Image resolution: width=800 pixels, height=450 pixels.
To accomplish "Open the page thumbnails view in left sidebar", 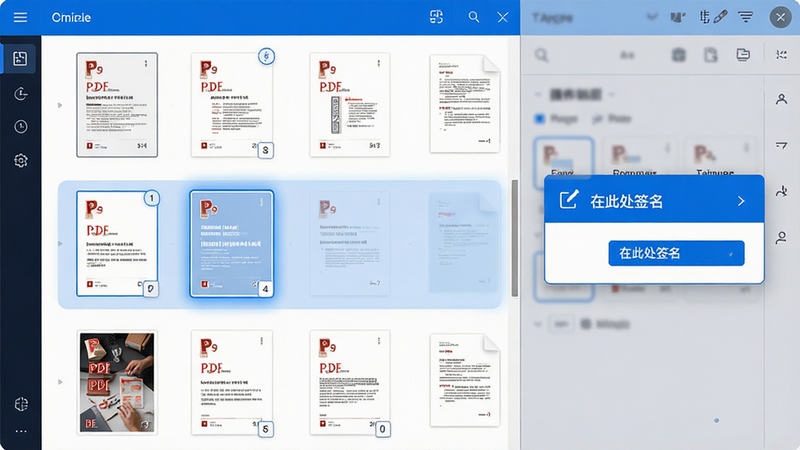I will click(x=20, y=59).
